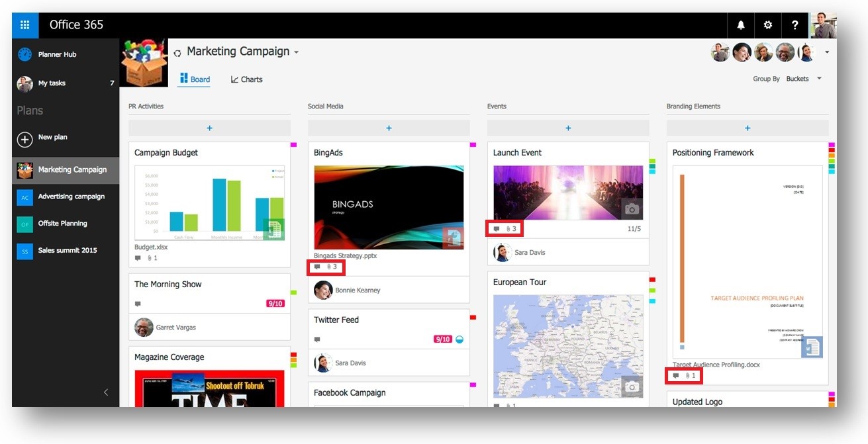
Task: Open My tasks in the sidebar
Action: [x=52, y=83]
